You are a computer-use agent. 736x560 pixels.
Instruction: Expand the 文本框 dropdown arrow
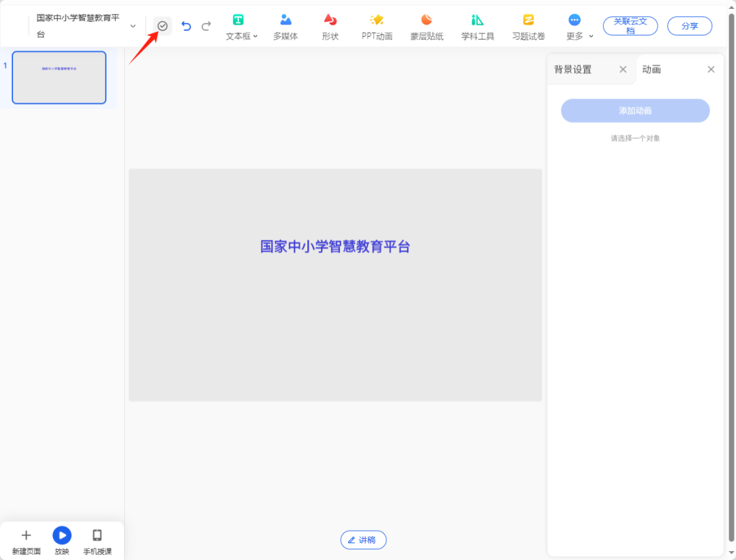(x=255, y=36)
